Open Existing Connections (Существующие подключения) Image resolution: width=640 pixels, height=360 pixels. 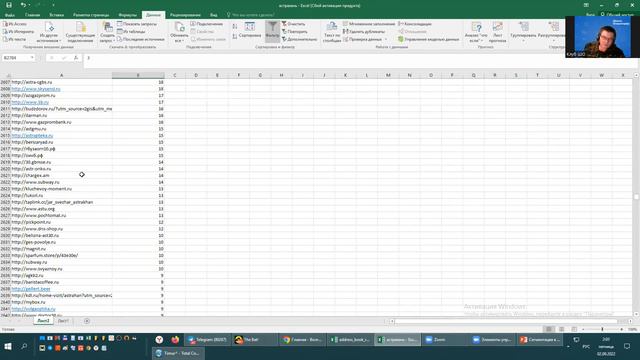tap(80, 32)
